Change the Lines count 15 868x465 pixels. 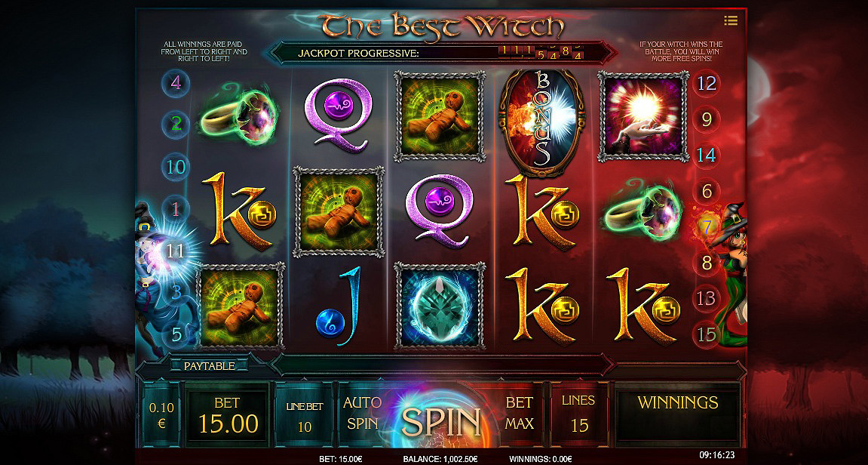pyautogui.click(x=578, y=414)
